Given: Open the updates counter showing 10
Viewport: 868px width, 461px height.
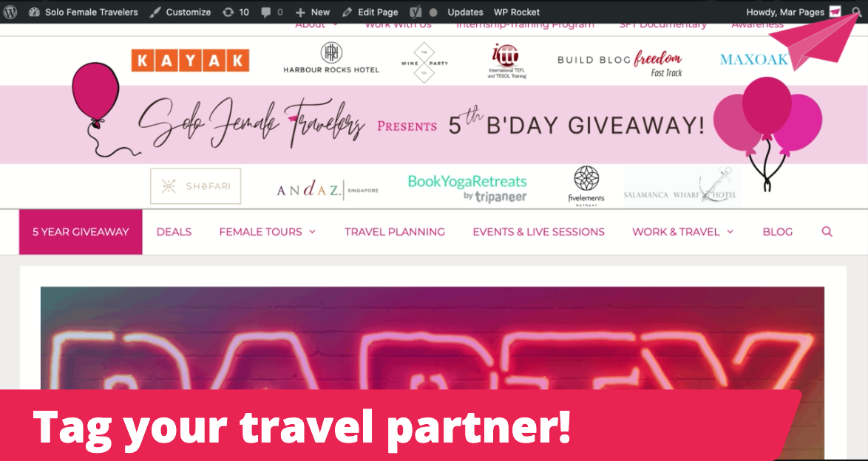Looking at the screenshot, I should point(235,12).
